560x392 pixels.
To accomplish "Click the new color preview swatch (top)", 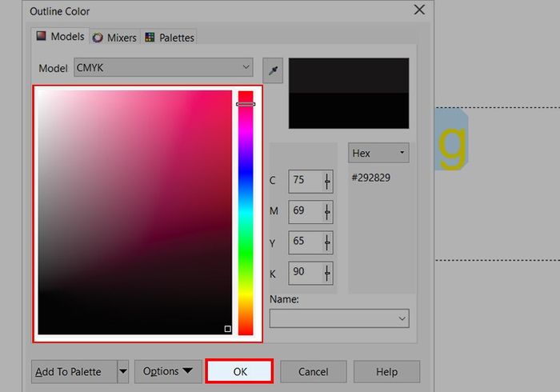I will pyautogui.click(x=349, y=75).
